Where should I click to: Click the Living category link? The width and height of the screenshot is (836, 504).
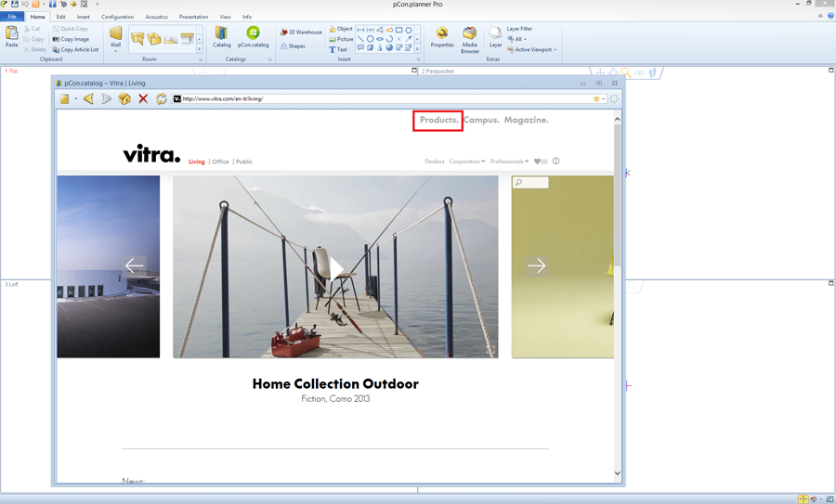(196, 162)
